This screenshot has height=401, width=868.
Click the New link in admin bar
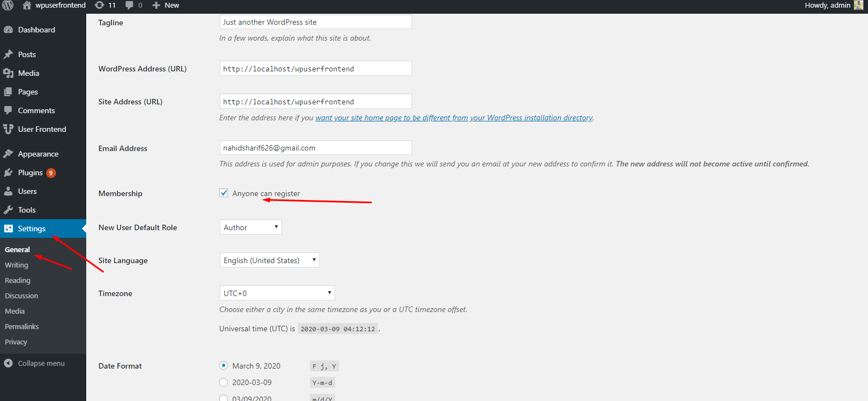click(x=172, y=5)
